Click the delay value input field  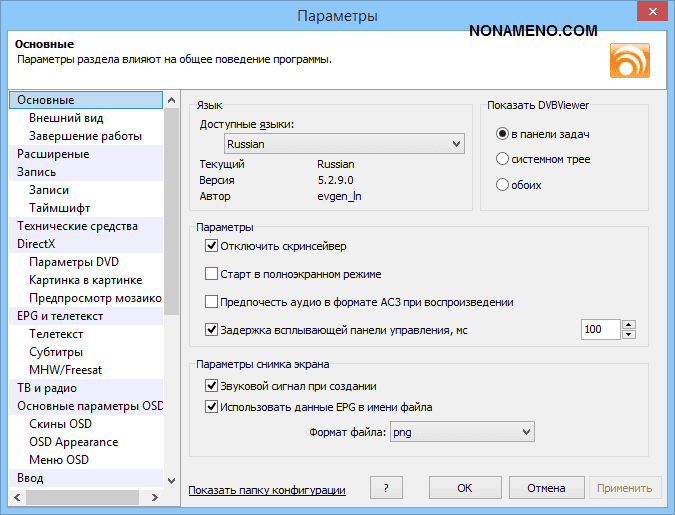pos(600,329)
